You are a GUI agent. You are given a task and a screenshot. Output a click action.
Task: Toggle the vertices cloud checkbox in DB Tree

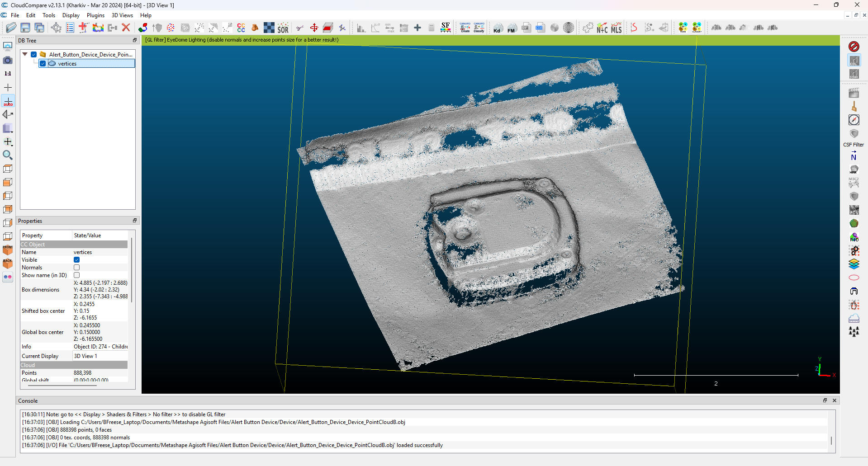click(x=43, y=64)
